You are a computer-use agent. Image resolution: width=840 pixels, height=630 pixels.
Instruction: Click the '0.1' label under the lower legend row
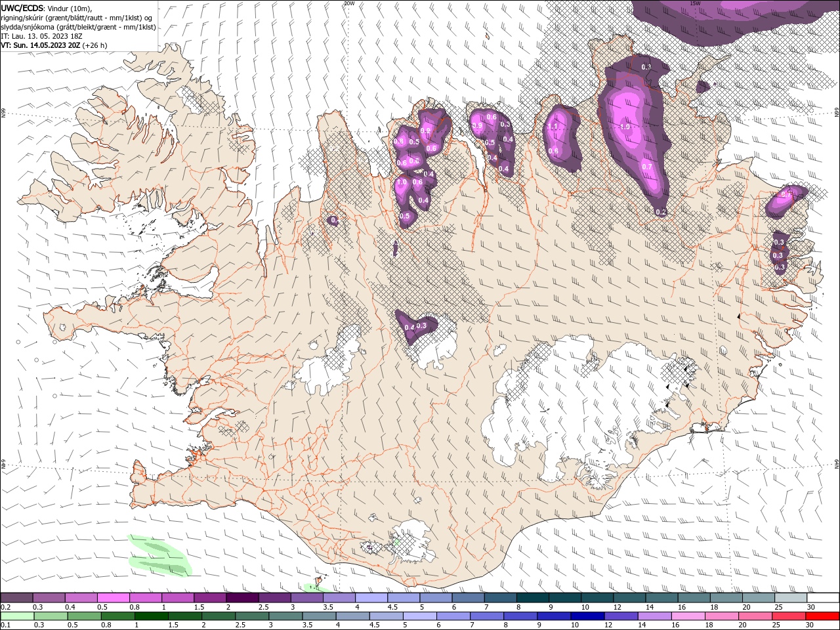click(5, 625)
